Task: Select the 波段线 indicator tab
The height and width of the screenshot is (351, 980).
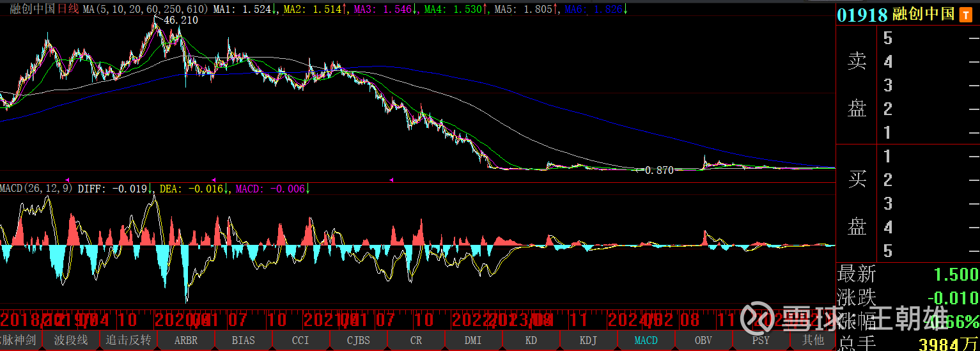Action: [71, 340]
